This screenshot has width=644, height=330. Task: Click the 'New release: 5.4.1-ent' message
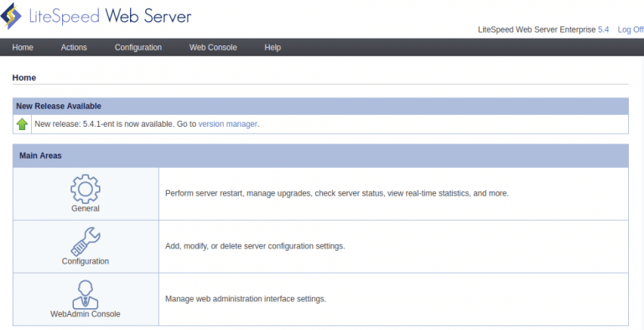point(147,123)
